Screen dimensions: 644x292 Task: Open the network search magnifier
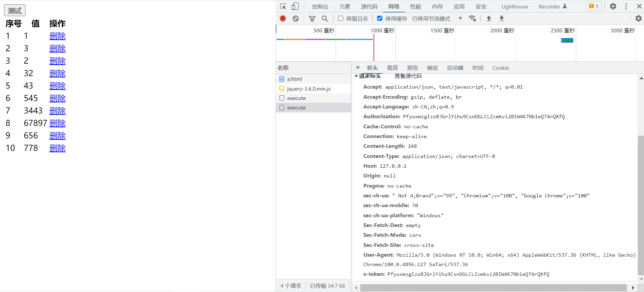tap(325, 19)
